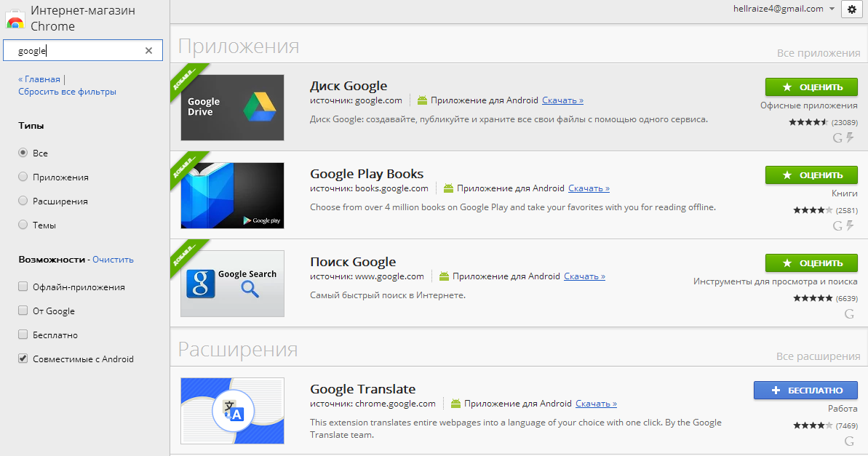The width and height of the screenshot is (868, 456).
Task: Open the Google Search app thumbnail
Action: (233, 284)
